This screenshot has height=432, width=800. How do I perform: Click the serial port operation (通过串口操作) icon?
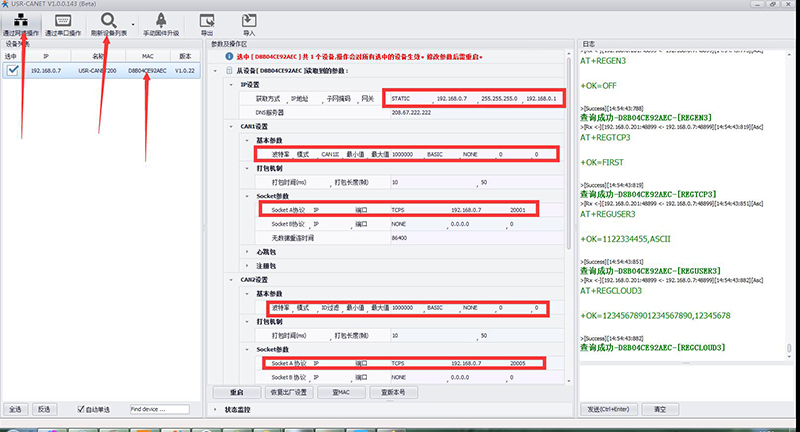point(64,20)
